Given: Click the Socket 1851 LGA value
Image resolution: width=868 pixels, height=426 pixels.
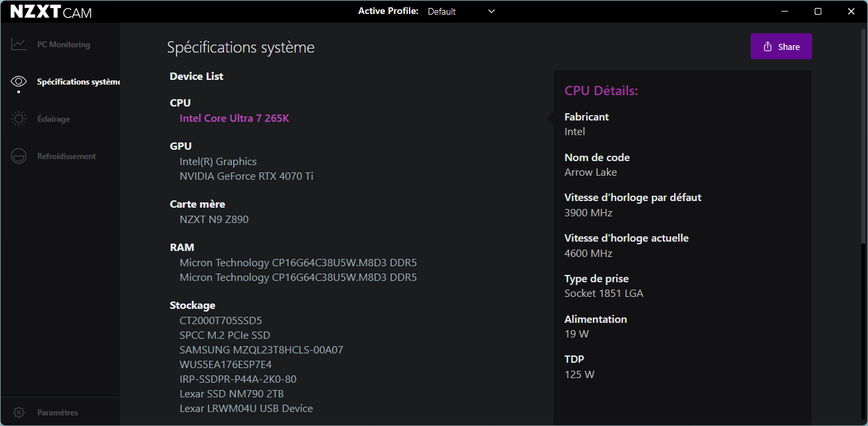Looking at the screenshot, I should click(x=604, y=294).
